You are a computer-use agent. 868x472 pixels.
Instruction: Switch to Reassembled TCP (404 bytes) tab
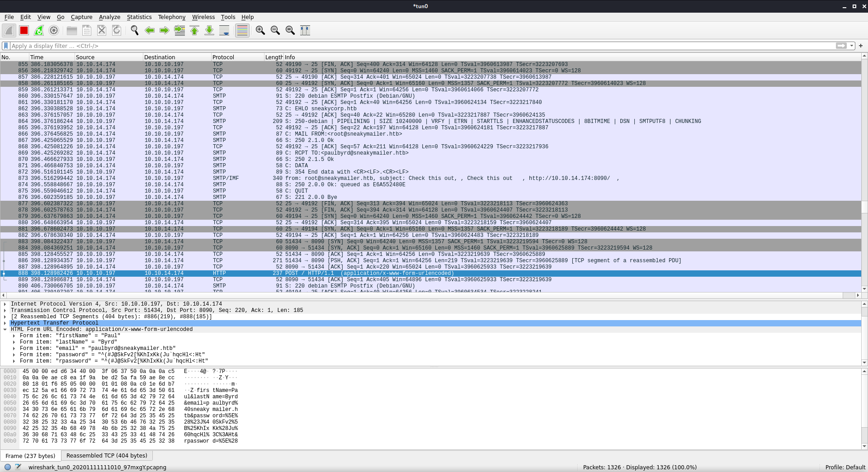coord(107,455)
